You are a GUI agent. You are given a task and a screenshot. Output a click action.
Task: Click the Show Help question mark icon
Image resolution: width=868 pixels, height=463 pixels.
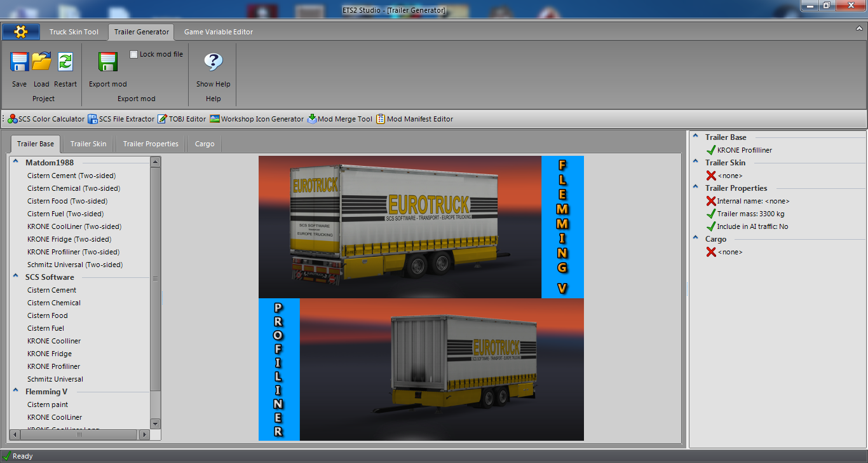[212, 62]
